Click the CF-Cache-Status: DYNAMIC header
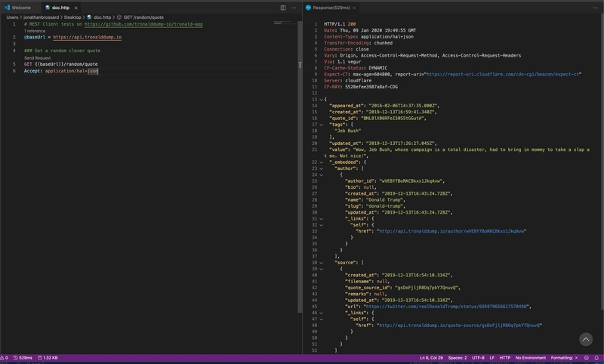The height and width of the screenshot is (364, 604). [356, 68]
